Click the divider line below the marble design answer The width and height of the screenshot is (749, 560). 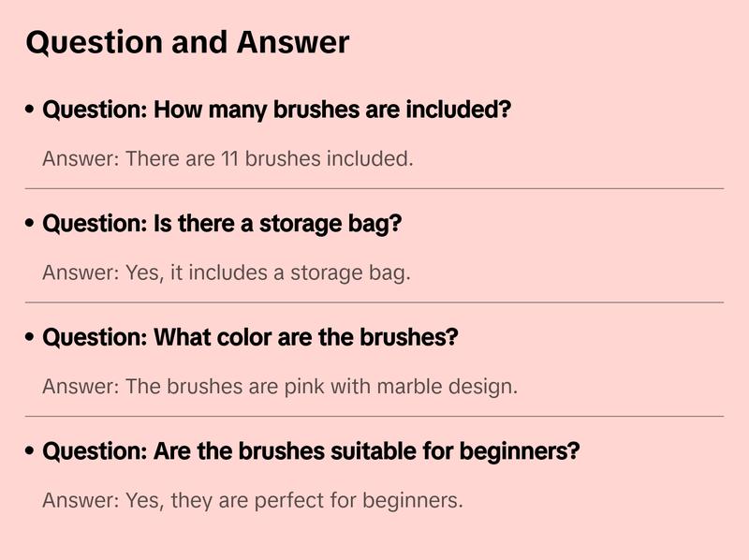pyautogui.click(x=374, y=416)
